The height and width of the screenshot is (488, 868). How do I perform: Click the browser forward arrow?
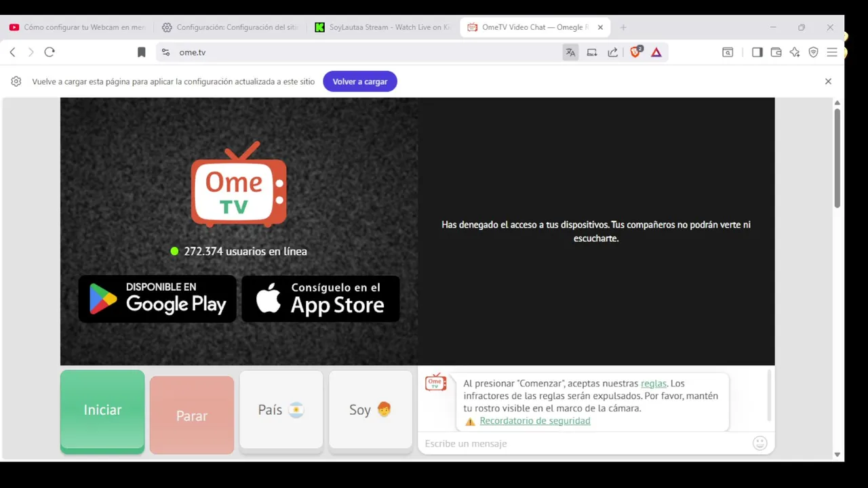(31, 52)
